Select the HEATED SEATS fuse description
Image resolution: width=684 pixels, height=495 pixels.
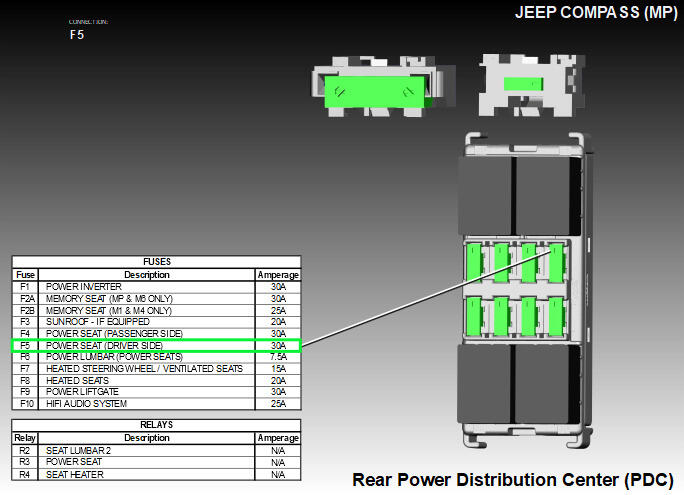[77, 380]
